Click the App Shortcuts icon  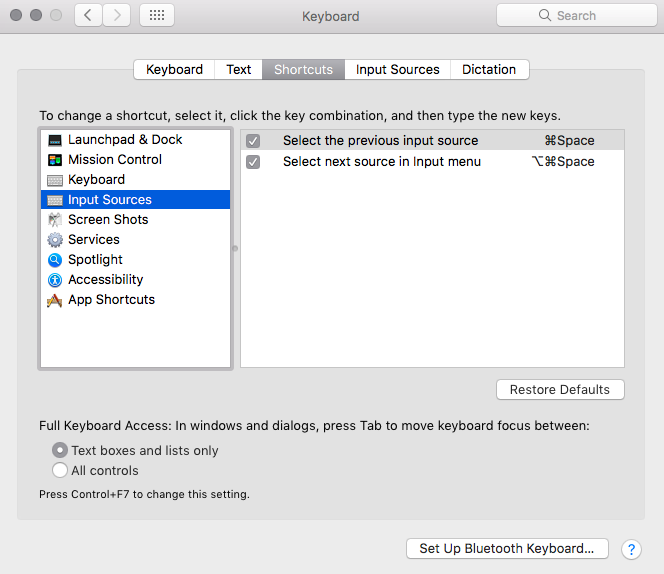point(55,300)
